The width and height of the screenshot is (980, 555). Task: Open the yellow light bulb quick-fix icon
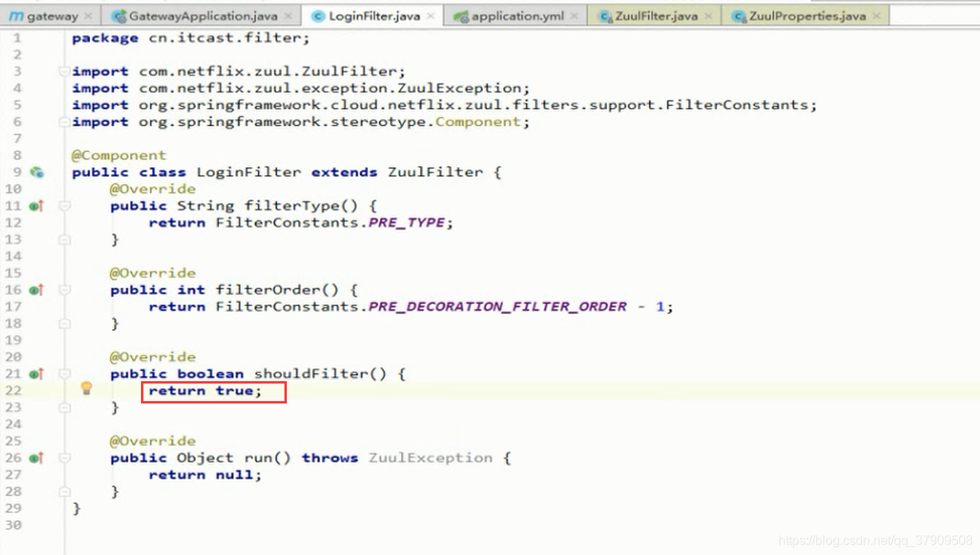tap(87, 388)
